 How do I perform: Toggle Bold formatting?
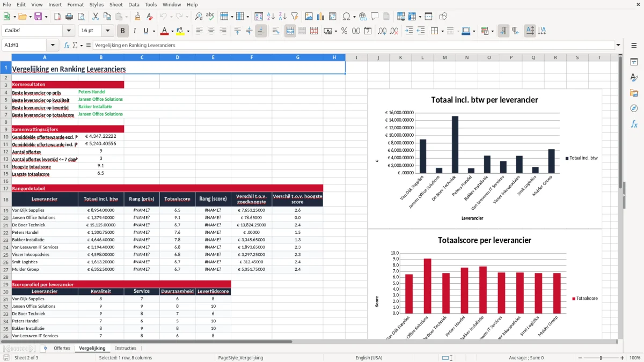click(123, 31)
